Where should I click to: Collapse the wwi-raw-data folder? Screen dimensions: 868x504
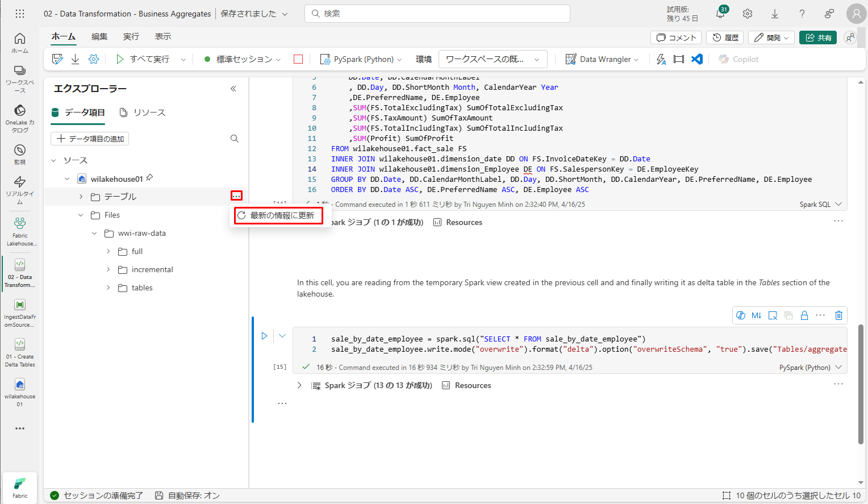[94, 234]
